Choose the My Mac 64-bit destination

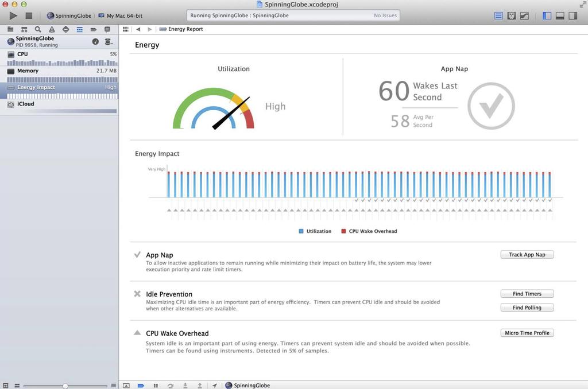[x=121, y=15]
